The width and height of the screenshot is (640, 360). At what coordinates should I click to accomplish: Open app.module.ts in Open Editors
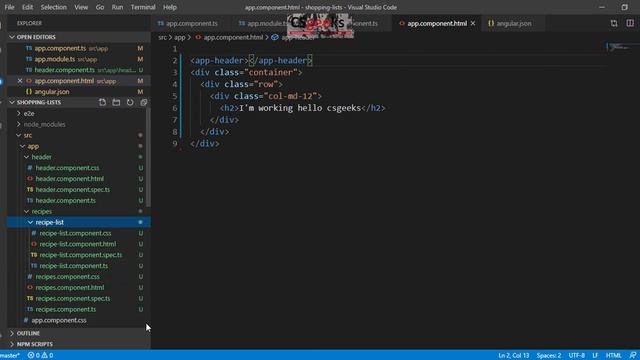55,59
